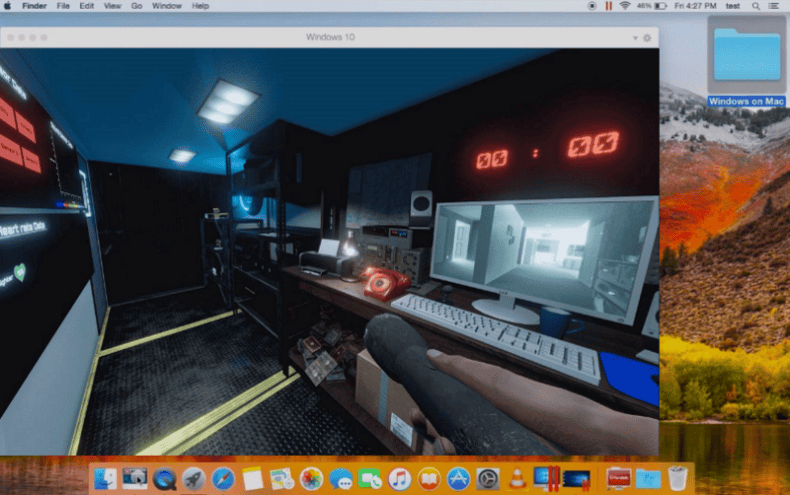Open the Help menu

(x=200, y=6)
